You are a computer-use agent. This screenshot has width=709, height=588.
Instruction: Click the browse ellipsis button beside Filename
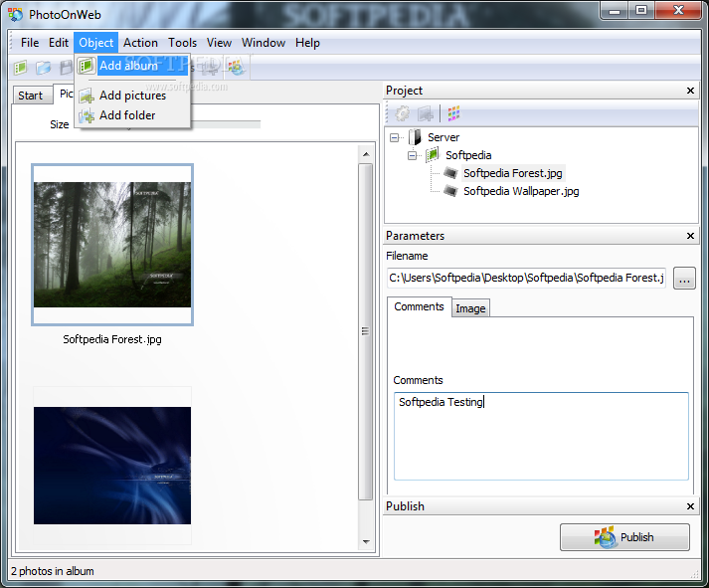coord(684,278)
